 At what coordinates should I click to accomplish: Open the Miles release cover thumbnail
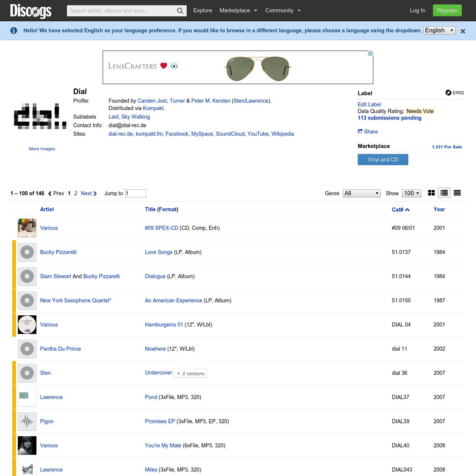[27, 468]
